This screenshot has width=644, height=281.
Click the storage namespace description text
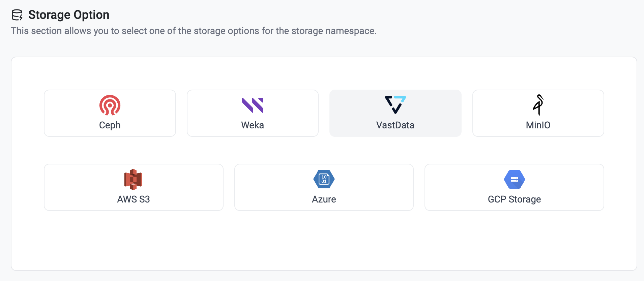(x=194, y=31)
